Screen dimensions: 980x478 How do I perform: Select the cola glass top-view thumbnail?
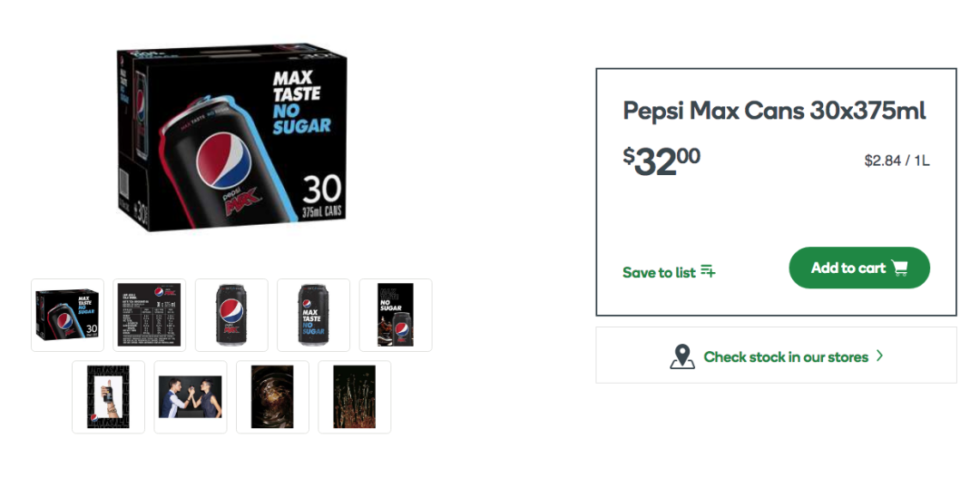pos(272,396)
